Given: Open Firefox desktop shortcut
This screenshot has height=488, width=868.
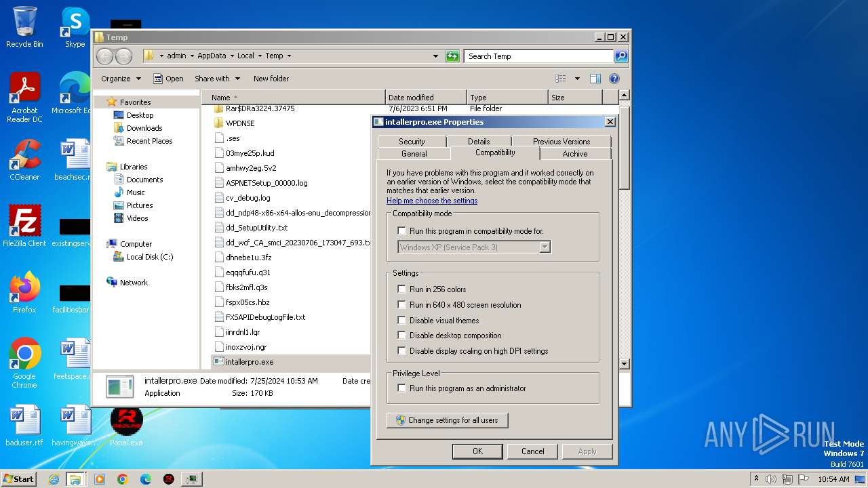Looking at the screenshot, I should tap(24, 293).
